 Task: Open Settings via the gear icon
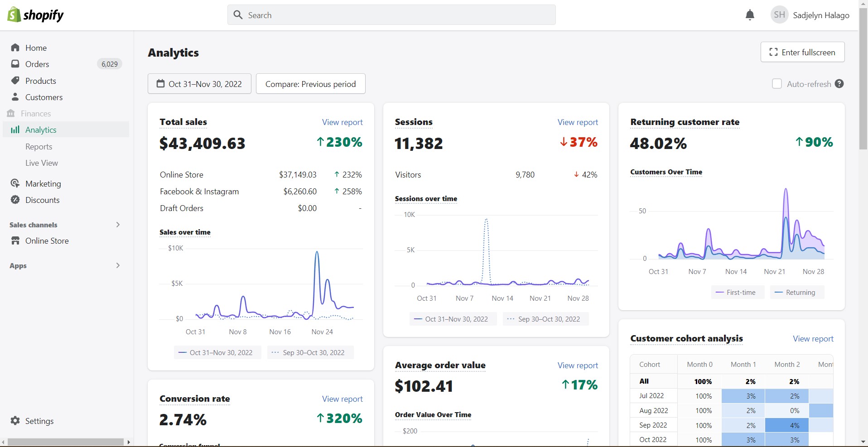[15, 421]
